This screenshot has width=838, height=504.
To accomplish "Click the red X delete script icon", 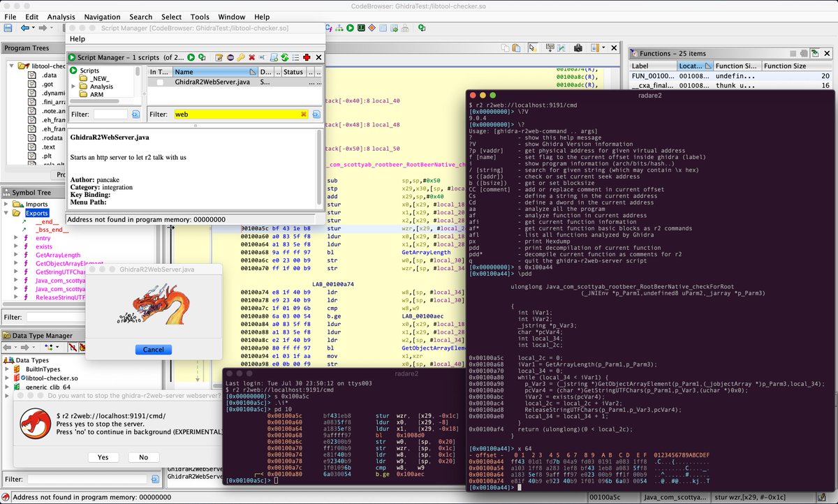I will coord(251,57).
